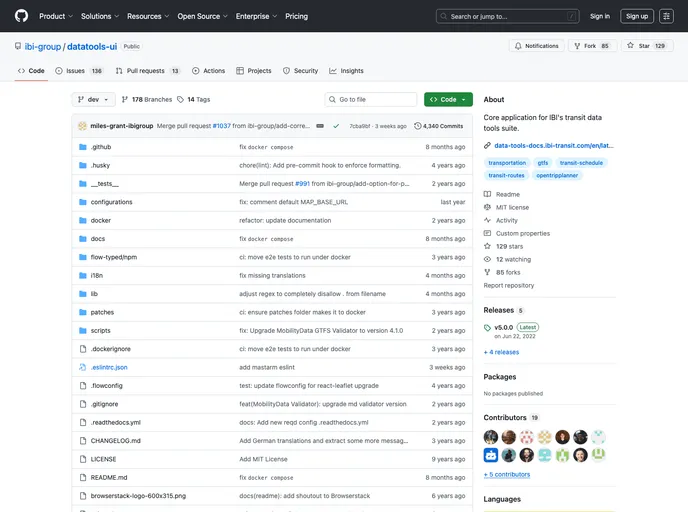The width and height of the screenshot is (688, 512).
Task: Switch to the Issues tab
Action: (79, 71)
